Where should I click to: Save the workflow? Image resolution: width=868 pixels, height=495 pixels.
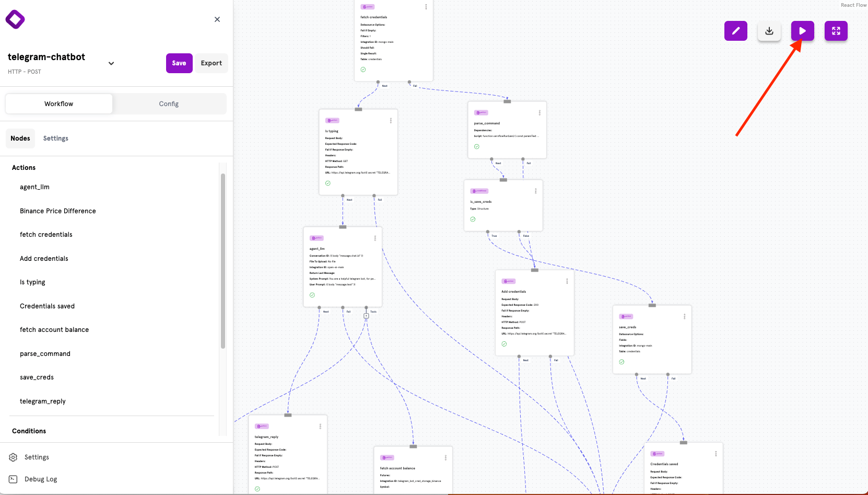(x=179, y=63)
